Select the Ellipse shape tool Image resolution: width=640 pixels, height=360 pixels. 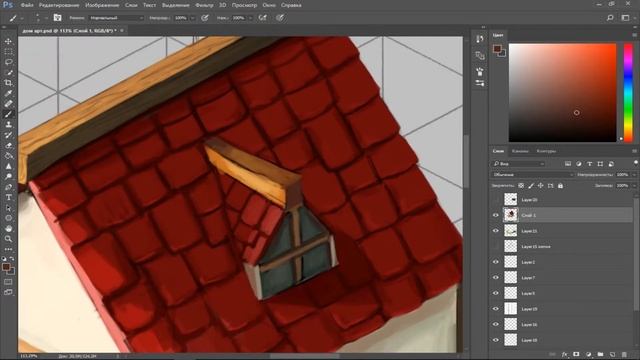(8, 218)
